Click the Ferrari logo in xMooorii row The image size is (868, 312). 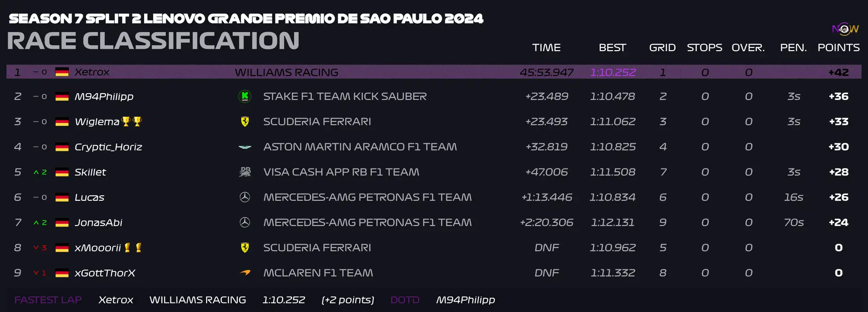pos(245,248)
